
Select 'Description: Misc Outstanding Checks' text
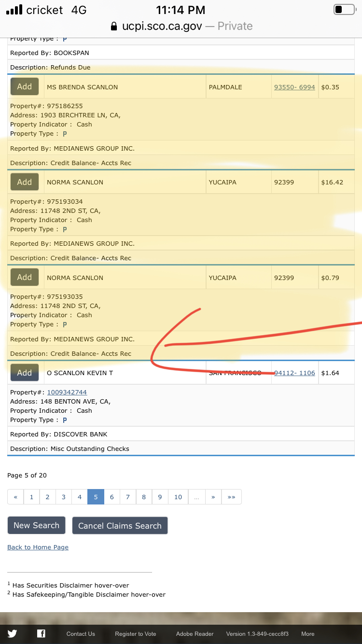click(x=70, y=448)
